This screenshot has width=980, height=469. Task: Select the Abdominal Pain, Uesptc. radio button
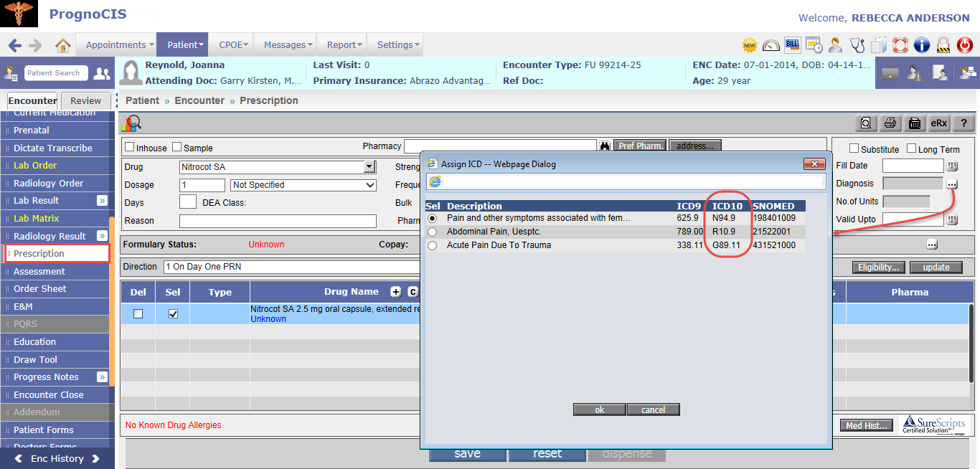tap(432, 232)
